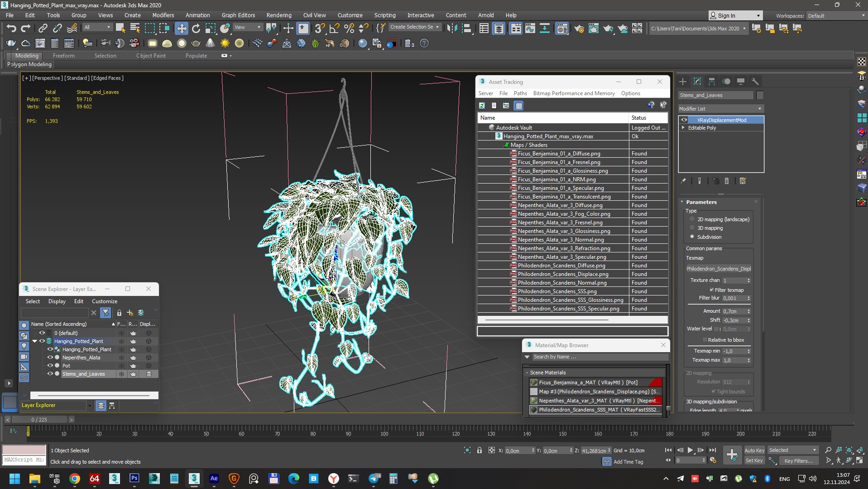Click the Auto Key button
This screenshot has height=489, width=868.
(754, 450)
